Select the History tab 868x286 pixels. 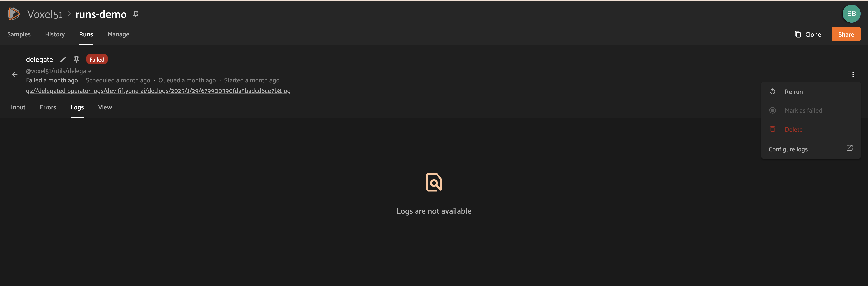[x=54, y=34]
